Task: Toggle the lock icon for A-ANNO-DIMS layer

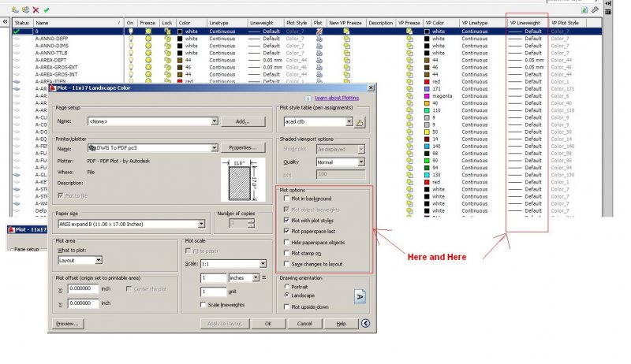Action: [x=167, y=45]
